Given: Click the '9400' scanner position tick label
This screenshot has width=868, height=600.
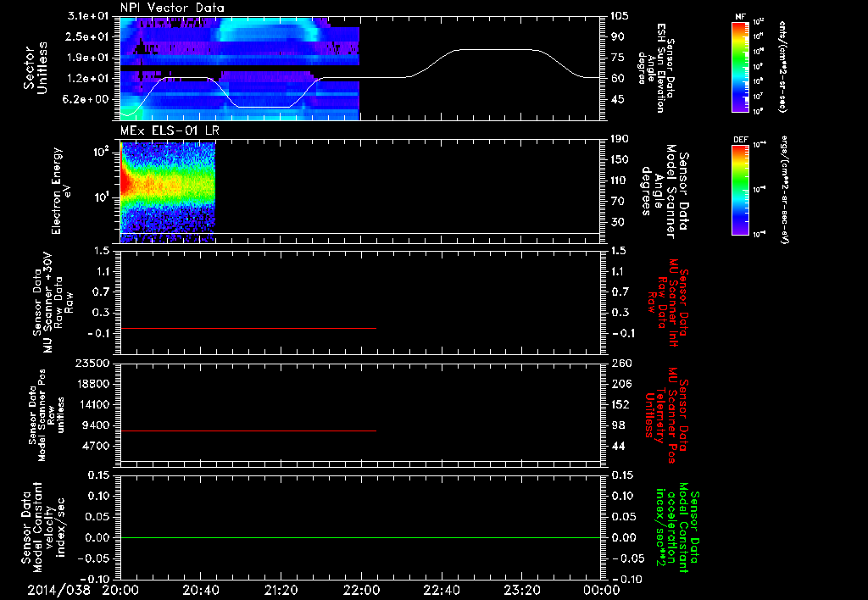Looking at the screenshot, I should tap(97, 425).
